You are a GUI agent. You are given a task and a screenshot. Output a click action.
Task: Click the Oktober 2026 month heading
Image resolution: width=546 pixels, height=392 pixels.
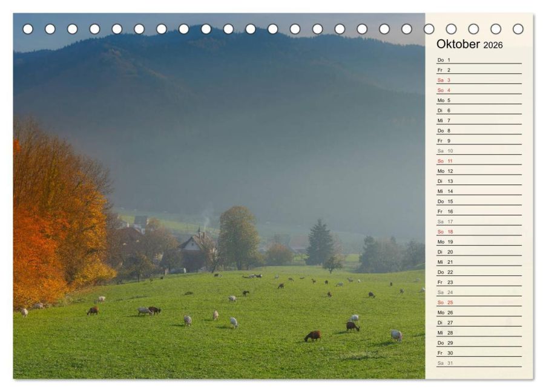point(469,45)
